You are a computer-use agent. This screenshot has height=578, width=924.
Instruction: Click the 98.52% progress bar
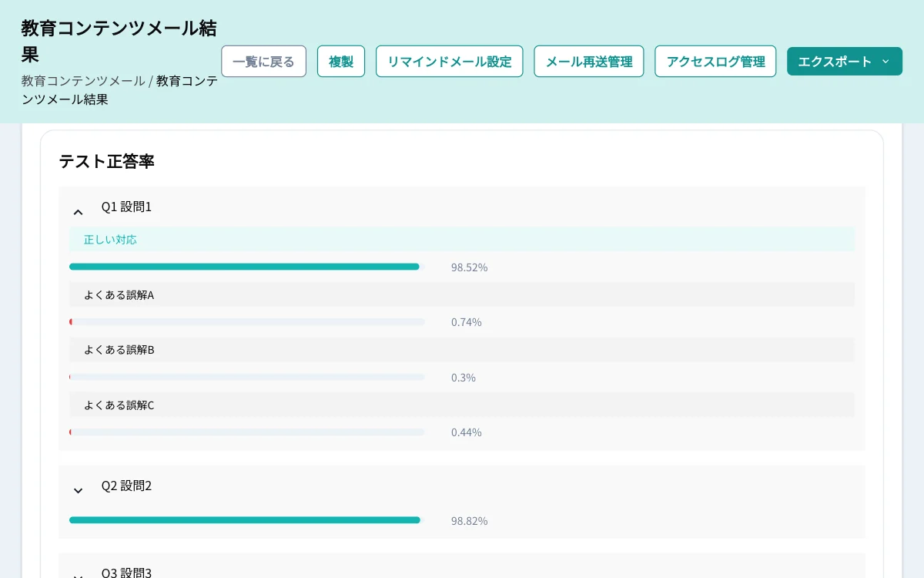[246, 267]
